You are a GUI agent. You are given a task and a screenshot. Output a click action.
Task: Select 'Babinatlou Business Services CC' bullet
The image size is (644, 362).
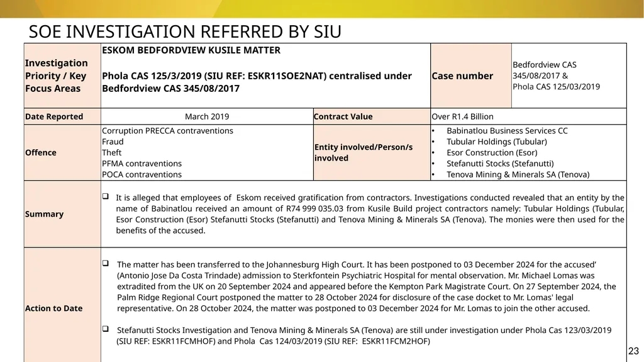click(508, 131)
